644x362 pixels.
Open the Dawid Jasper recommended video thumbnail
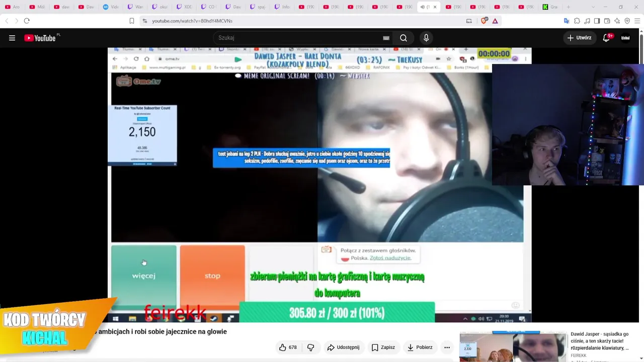click(x=513, y=346)
